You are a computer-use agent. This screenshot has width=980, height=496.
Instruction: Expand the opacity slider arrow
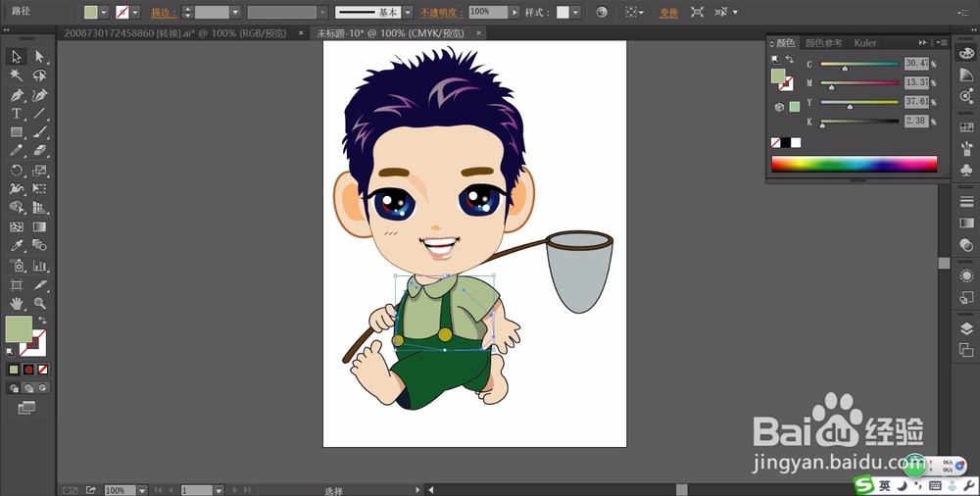click(x=514, y=12)
